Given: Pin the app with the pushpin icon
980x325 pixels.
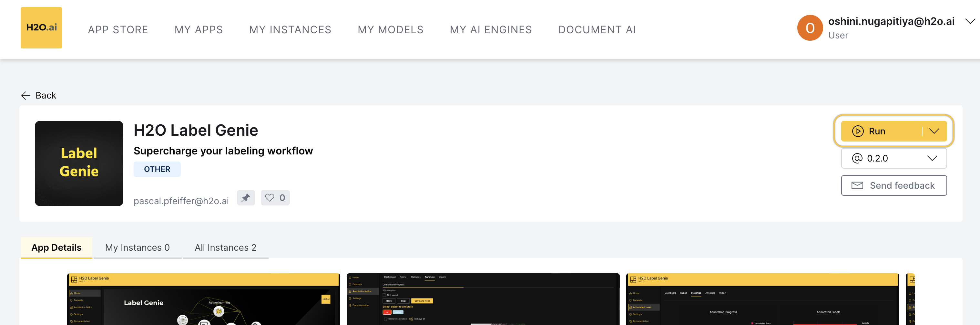Looking at the screenshot, I should point(246,197).
